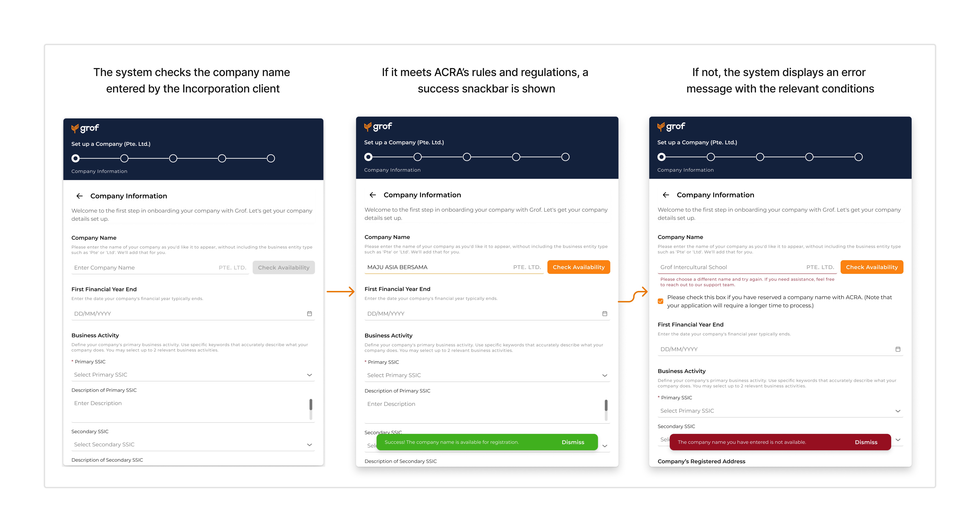Dismiss the red not available snackbar

click(x=866, y=442)
